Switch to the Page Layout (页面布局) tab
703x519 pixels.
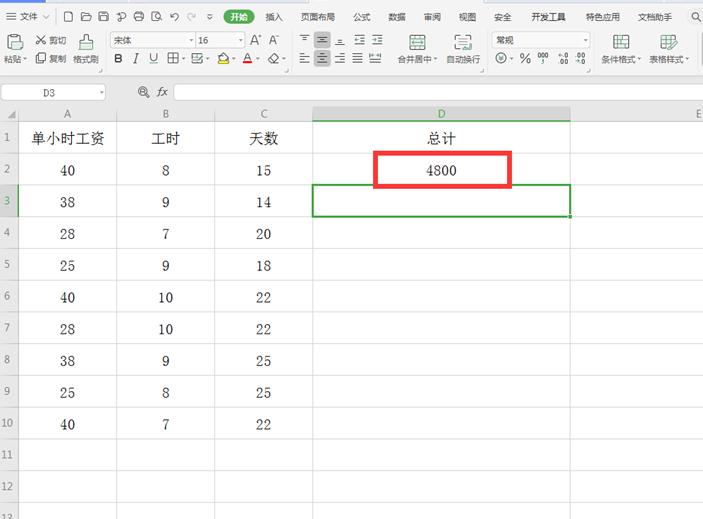click(317, 17)
